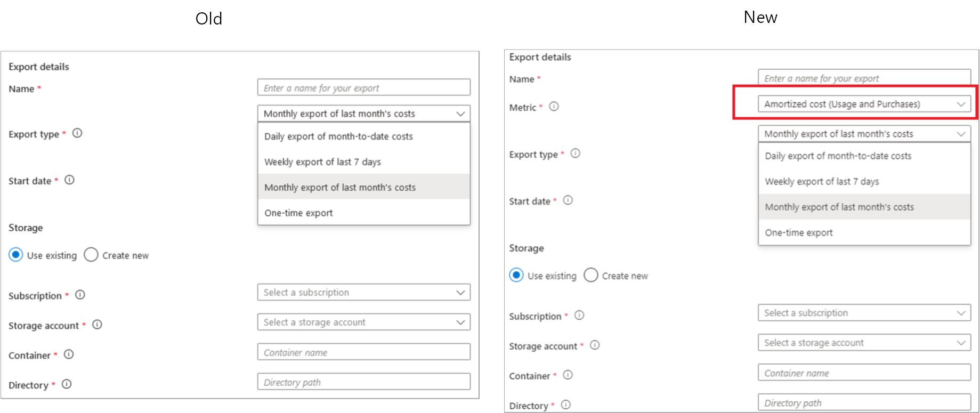The image size is (980, 413).
Task: Choose Daily export of month-to-date costs in Old list
Action: (x=339, y=136)
